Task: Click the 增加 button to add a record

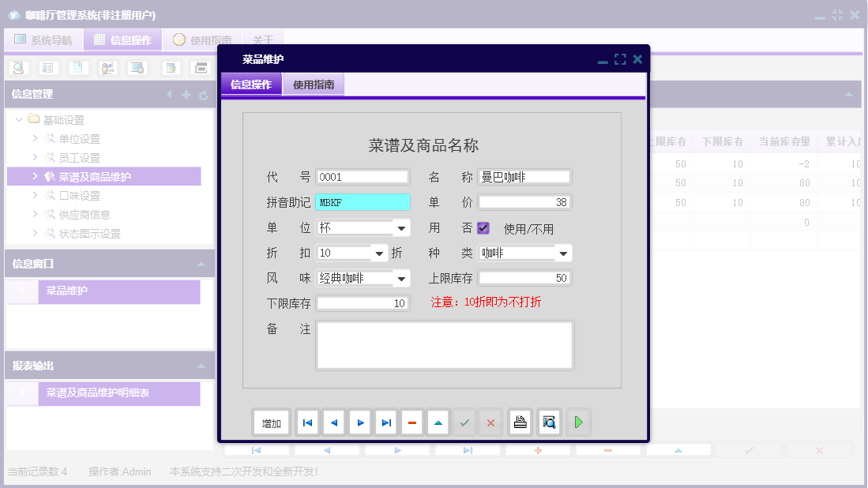Action: coord(271,422)
